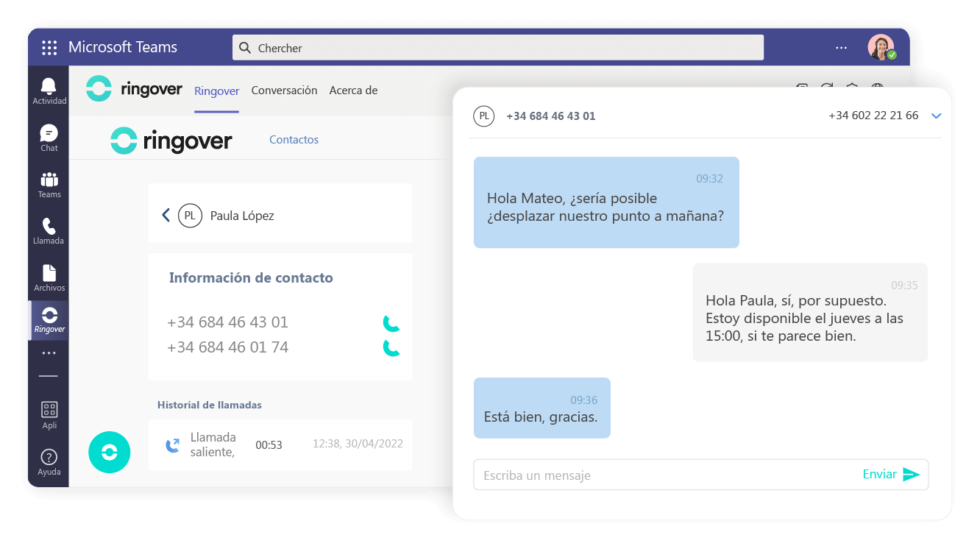980x549 pixels.
Task: Call the number +34 684 46 01 74
Action: point(391,347)
